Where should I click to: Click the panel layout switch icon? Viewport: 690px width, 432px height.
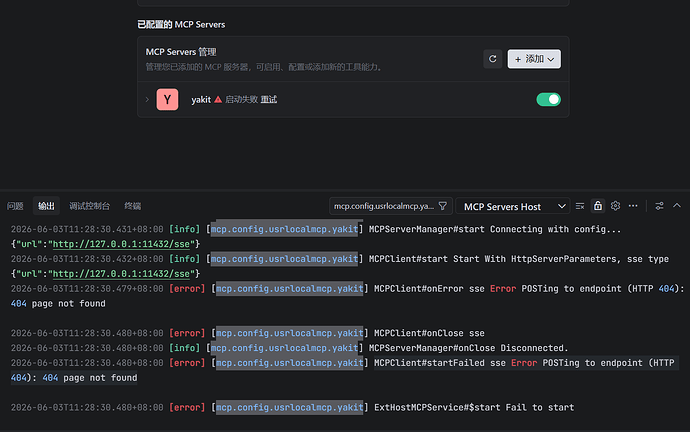click(x=659, y=206)
